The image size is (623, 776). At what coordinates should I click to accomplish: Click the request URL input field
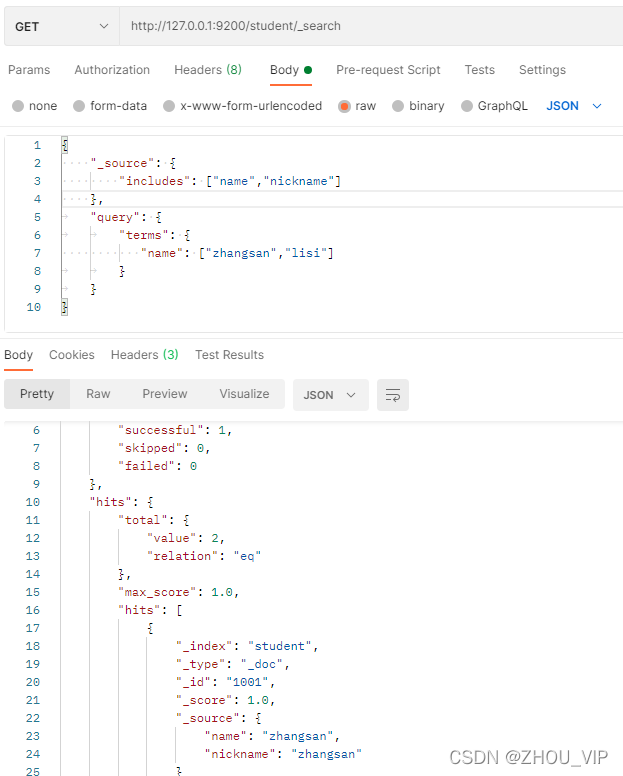click(x=371, y=26)
